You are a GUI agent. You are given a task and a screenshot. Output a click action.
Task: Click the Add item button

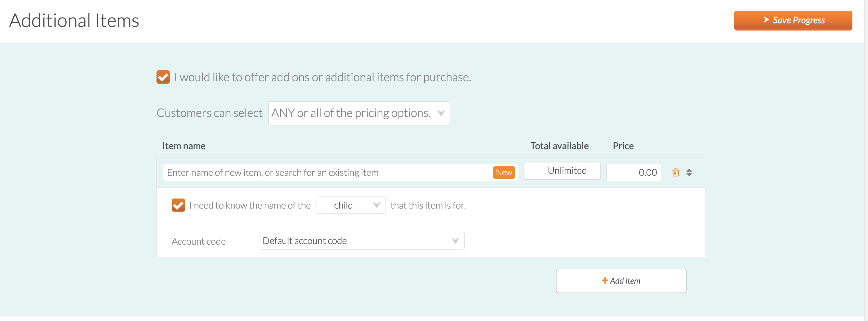621,281
